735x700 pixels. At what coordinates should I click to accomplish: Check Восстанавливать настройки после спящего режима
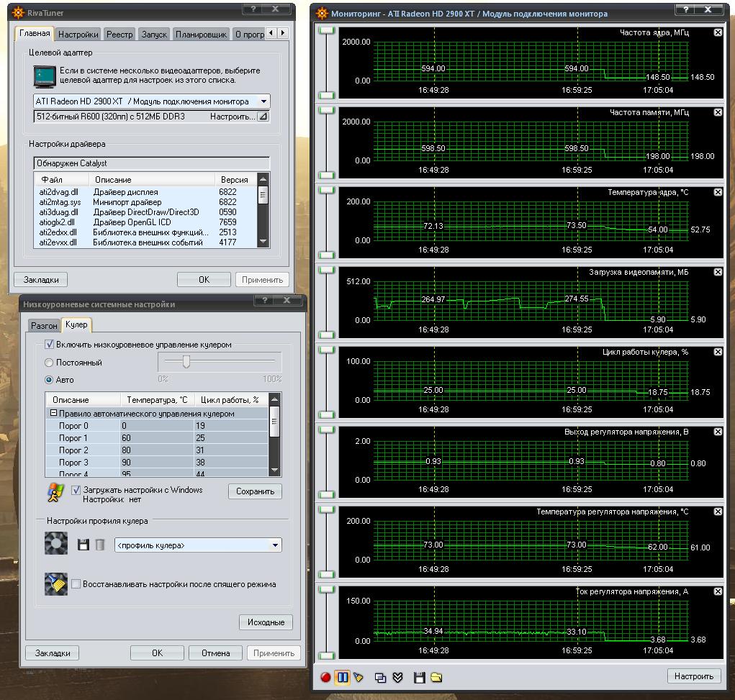(76, 584)
